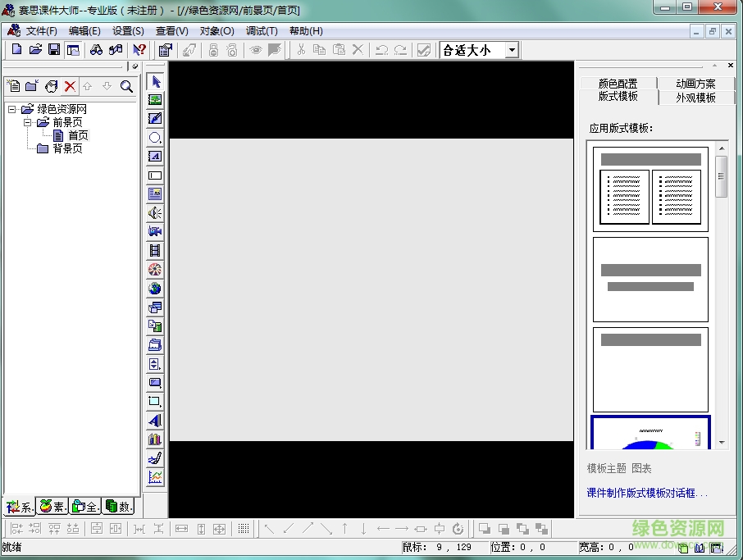The width and height of the screenshot is (743, 560).
Task: Switch to the 颜色配置 tab
Action: coord(618,84)
